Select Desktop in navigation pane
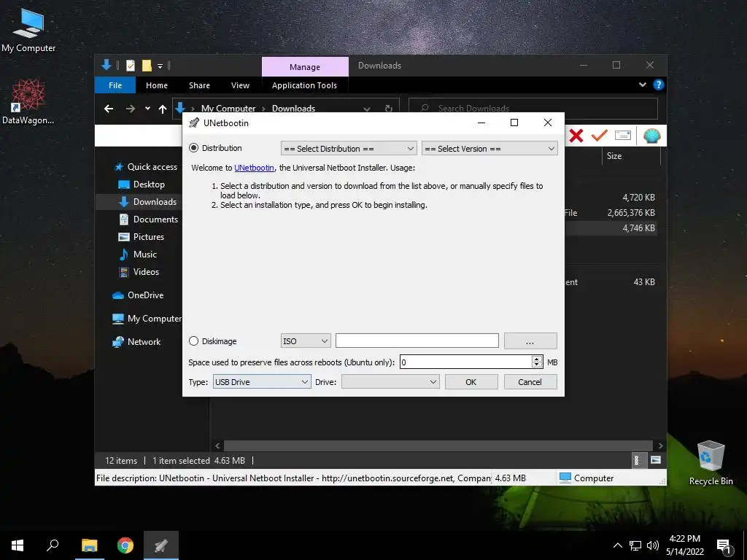 (x=142, y=184)
